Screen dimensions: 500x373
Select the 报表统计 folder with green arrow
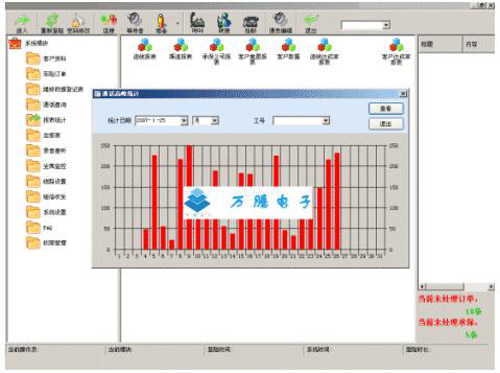tap(47, 120)
